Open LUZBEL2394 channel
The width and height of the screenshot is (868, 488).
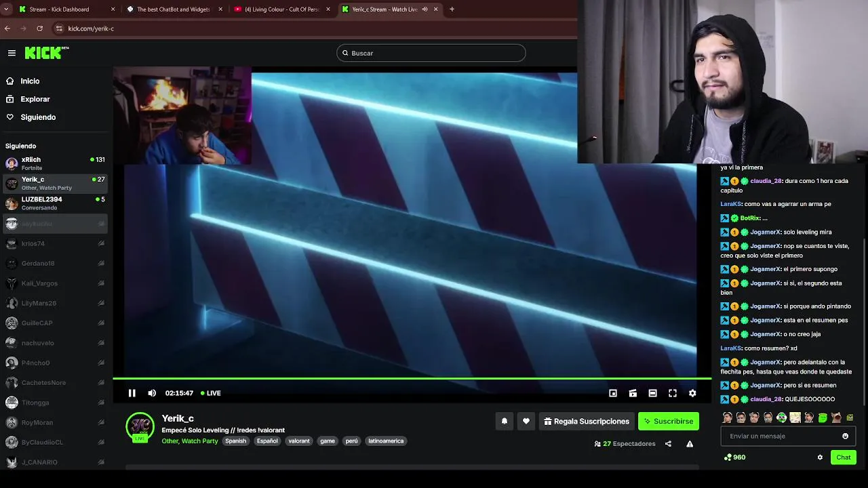pos(56,203)
